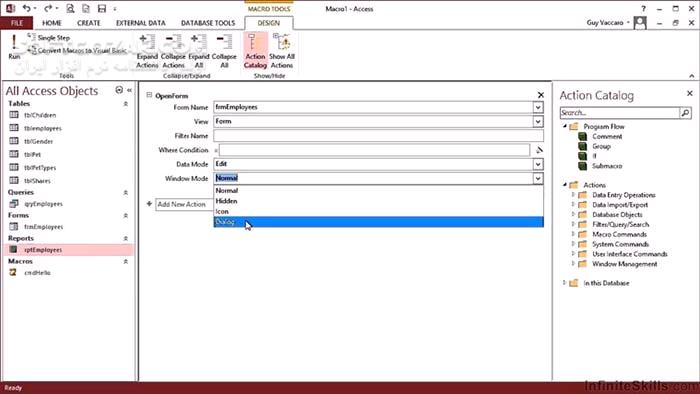Choose Normal from the Window Mode dropdown list

coord(379,191)
